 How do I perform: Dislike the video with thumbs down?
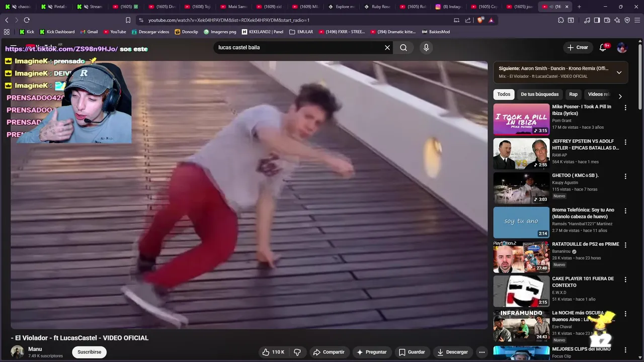[297, 352]
